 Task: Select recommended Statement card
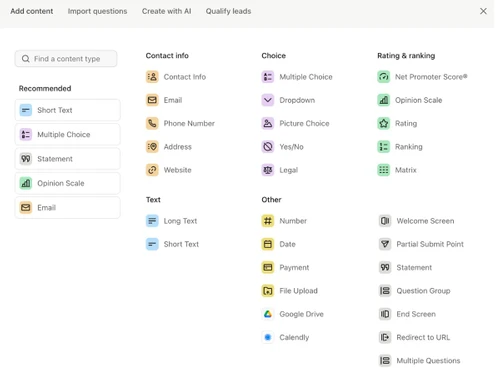(68, 159)
